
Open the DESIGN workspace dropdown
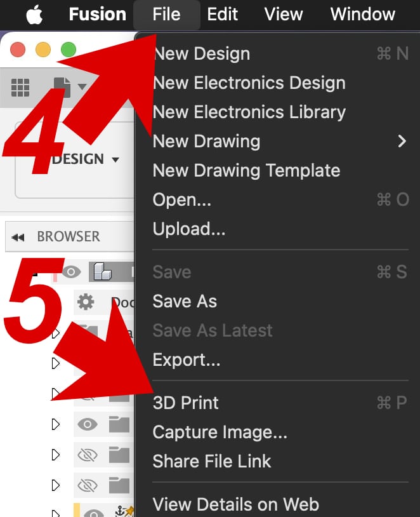[x=85, y=159]
